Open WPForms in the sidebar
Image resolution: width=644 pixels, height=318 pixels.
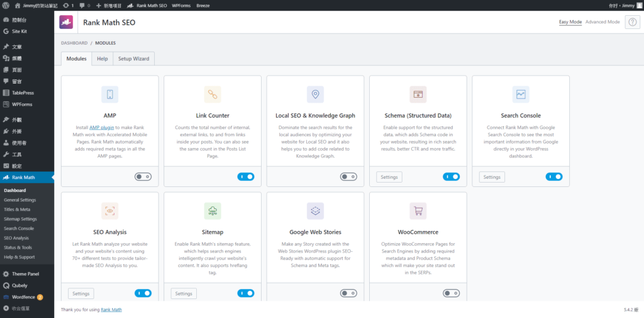[26, 104]
